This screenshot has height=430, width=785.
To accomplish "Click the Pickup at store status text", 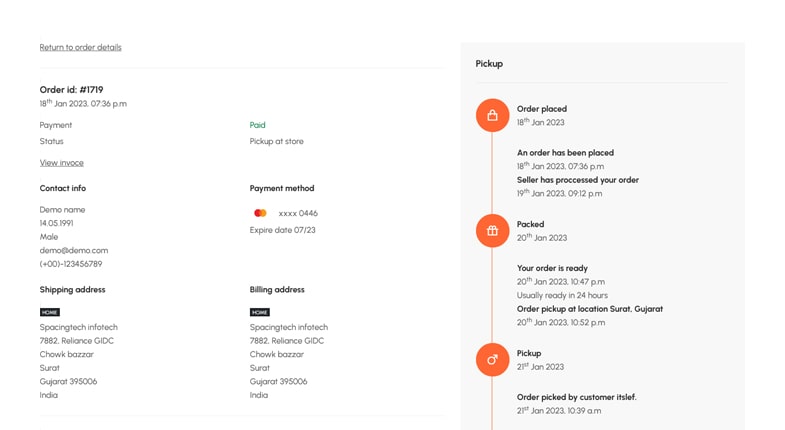I will [276, 141].
